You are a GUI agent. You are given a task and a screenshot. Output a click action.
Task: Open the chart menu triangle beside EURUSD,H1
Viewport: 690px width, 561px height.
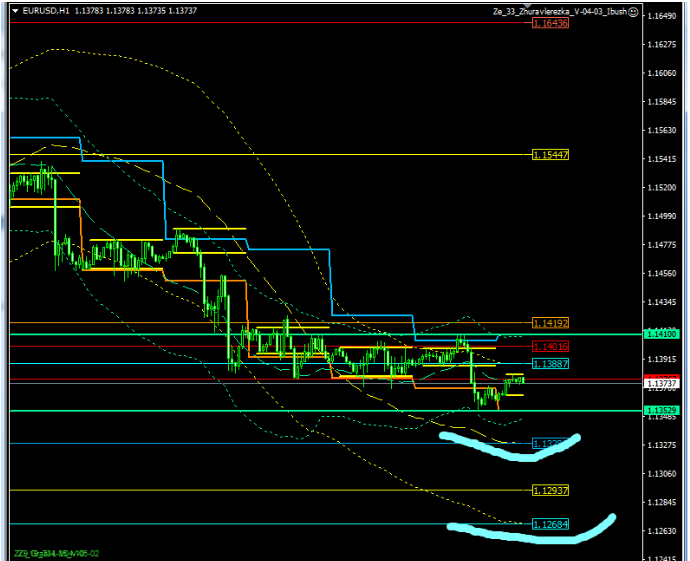click(x=14, y=11)
